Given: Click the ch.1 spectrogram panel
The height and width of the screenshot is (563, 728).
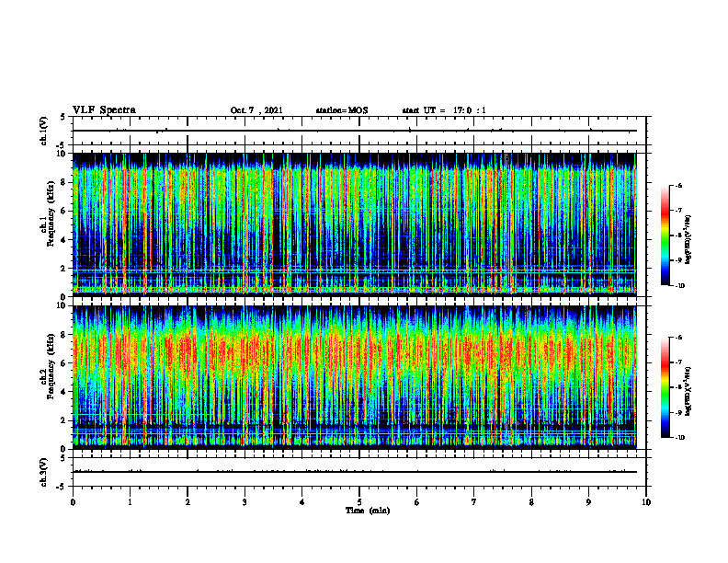Looking at the screenshot, I should 355,224.
